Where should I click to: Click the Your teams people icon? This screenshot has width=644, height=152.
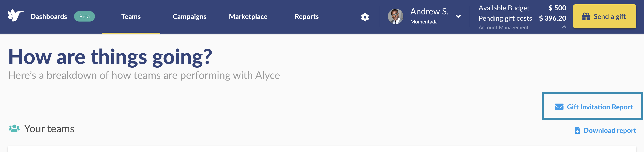(14, 128)
